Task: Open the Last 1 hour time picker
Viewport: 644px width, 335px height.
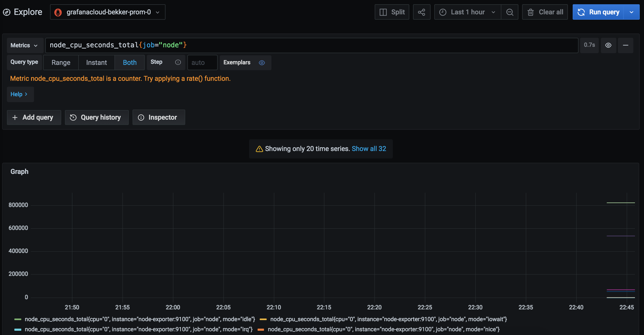Action: (x=467, y=12)
